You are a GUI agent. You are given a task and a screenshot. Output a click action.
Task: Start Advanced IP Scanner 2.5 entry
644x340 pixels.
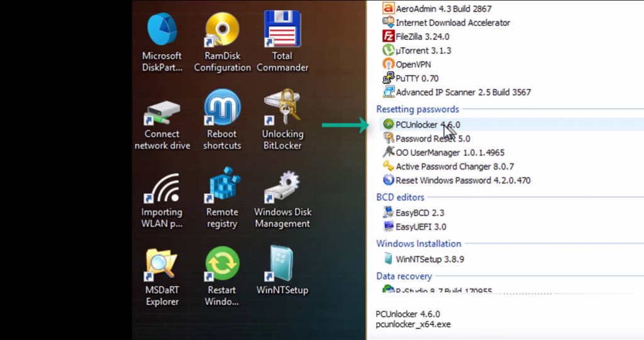coord(464,93)
